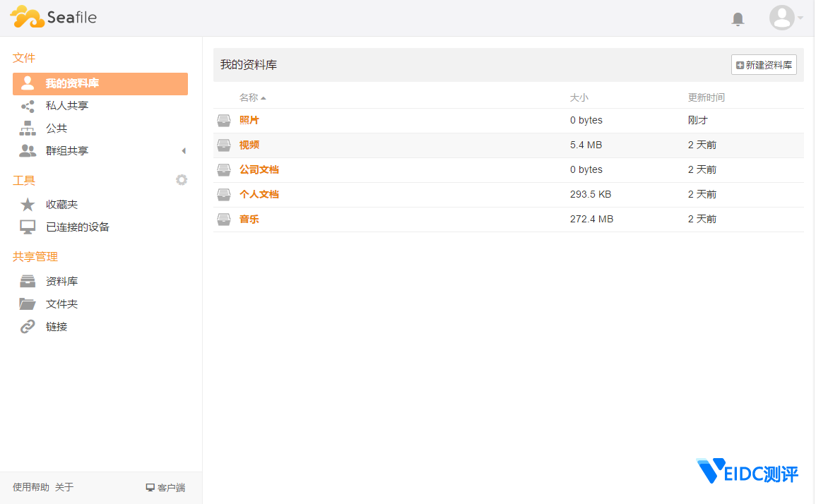The image size is (816, 504).
Task: Click the gear icon beside 工具
Action: point(182,180)
